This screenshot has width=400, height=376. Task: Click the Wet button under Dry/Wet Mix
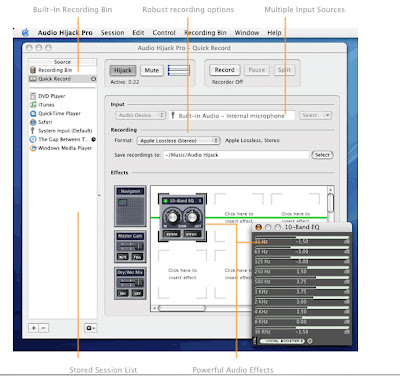(137, 293)
